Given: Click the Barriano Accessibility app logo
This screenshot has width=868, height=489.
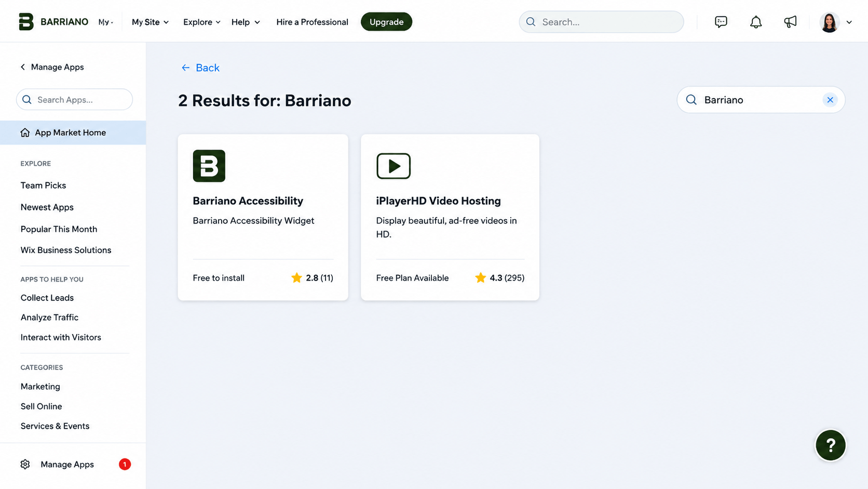Looking at the screenshot, I should (209, 166).
